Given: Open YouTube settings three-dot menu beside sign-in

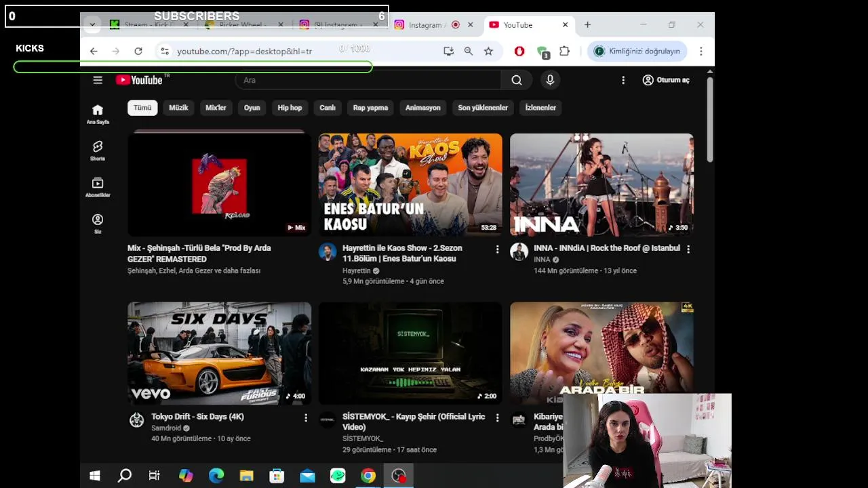Looking at the screenshot, I should tap(623, 80).
